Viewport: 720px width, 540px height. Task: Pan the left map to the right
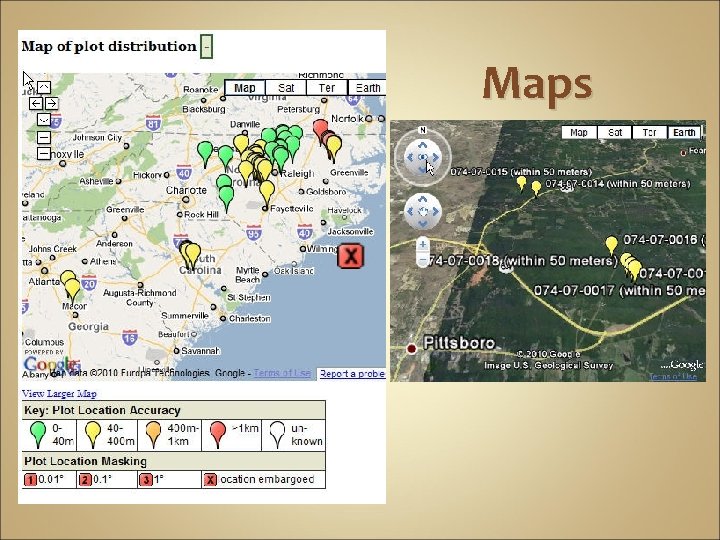click(51, 103)
